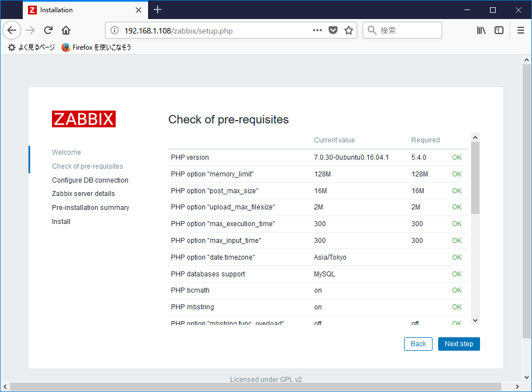Open the Firefox library panel
The image size is (532, 392).
(x=481, y=30)
